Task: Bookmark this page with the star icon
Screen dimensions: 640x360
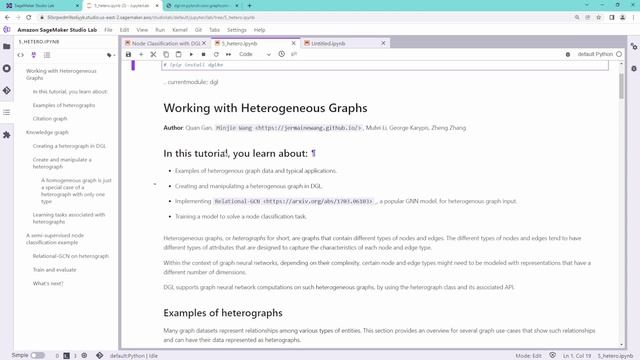Action: 599,18
